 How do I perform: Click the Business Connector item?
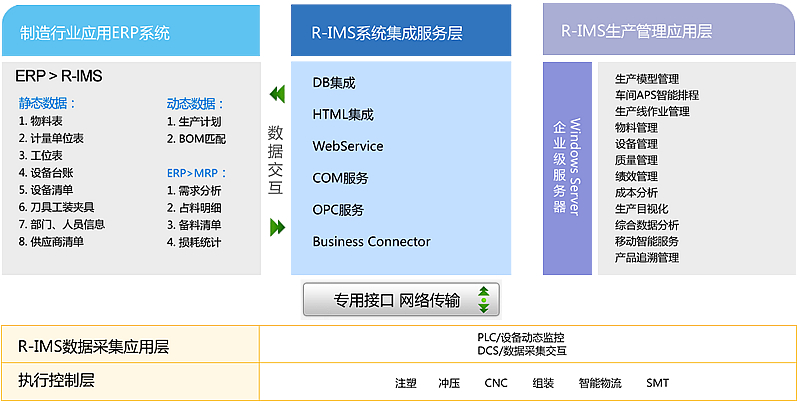click(x=371, y=241)
